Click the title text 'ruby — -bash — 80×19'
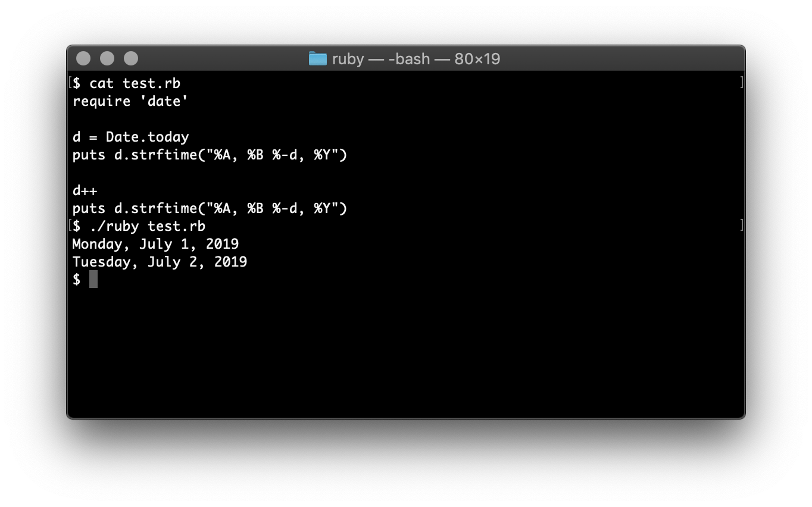This screenshot has height=507, width=812. (x=416, y=59)
